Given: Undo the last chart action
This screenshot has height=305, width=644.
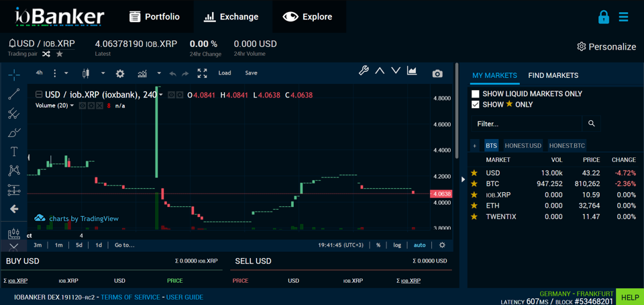Looking at the screenshot, I should (173, 74).
